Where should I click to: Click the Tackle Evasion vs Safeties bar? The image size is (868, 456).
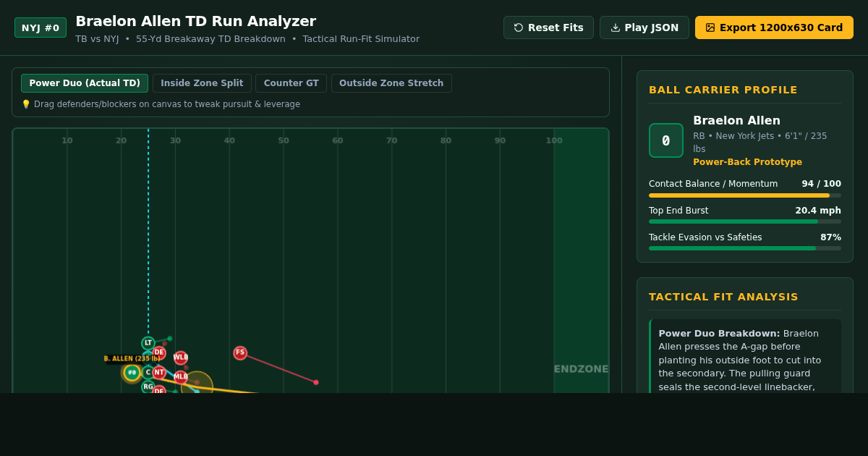pos(745,248)
